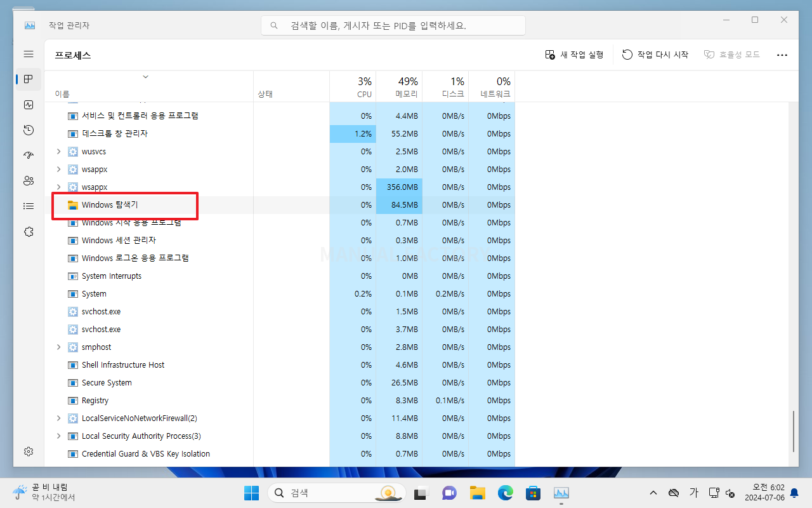
Task: Expand the wsappx row using 356.0MB
Action: point(59,187)
